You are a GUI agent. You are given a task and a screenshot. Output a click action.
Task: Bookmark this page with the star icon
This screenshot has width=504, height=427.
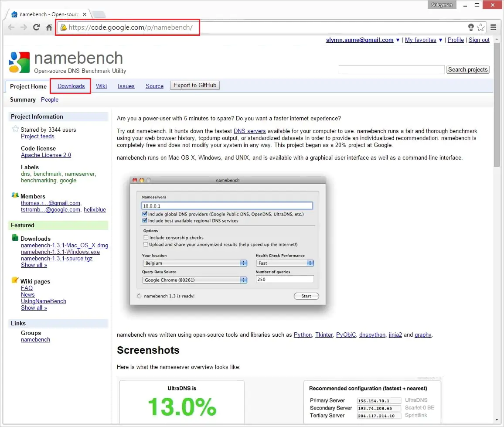point(480,27)
